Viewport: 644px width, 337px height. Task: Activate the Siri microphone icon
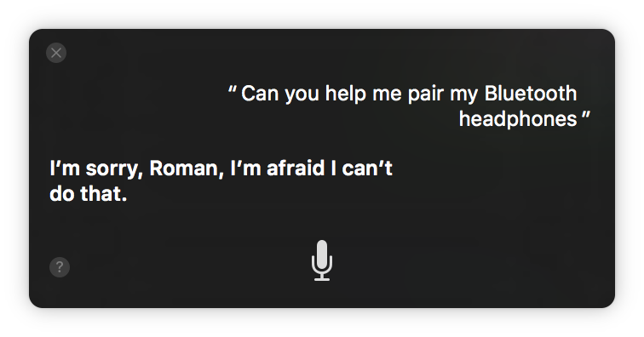pyautogui.click(x=322, y=260)
